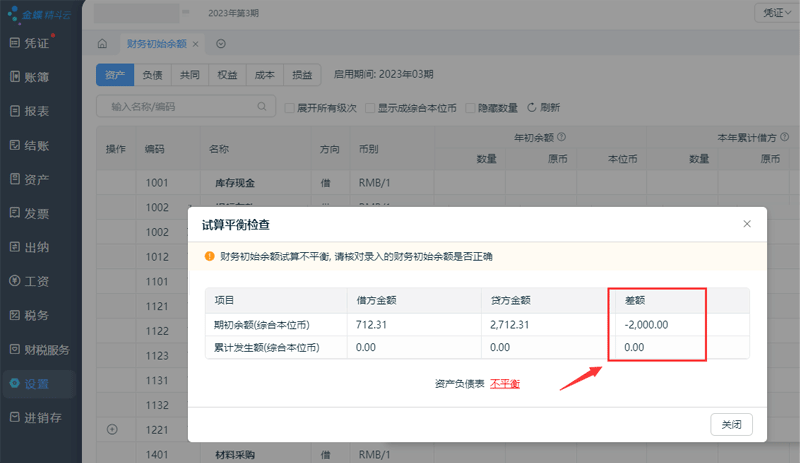Viewport: 800px width, 463px height.
Task: Click the 关闭 button in dialog
Action: tap(731, 424)
